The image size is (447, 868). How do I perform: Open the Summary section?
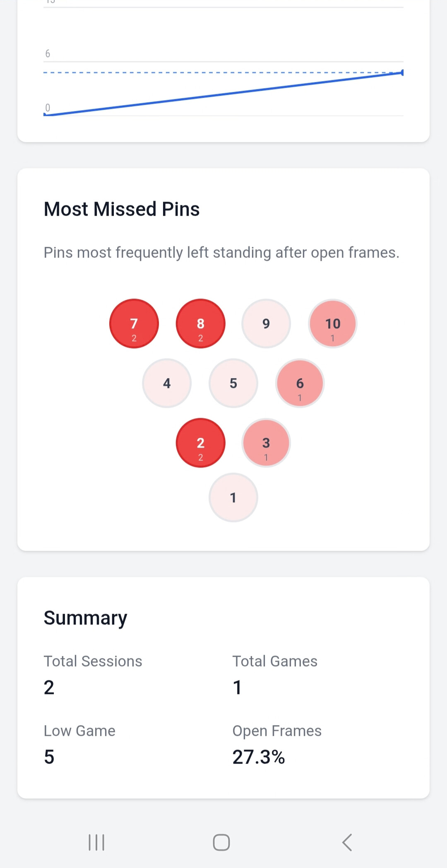pos(85,617)
